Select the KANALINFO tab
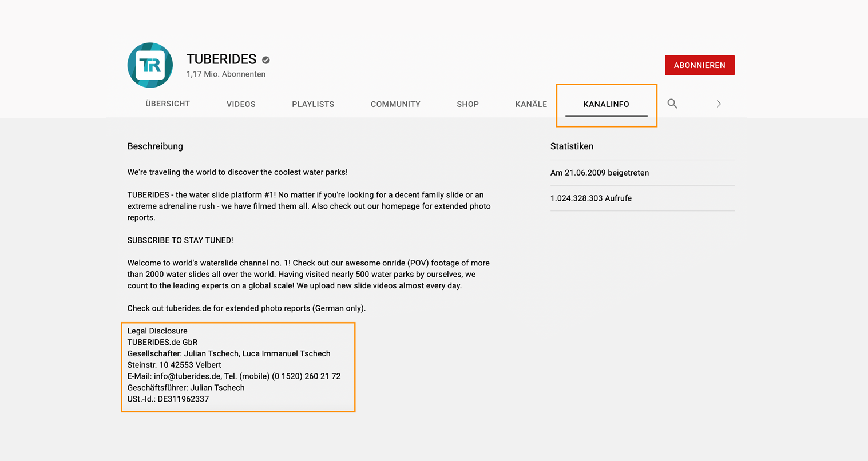The width and height of the screenshot is (868, 461). (x=607, y=104)
